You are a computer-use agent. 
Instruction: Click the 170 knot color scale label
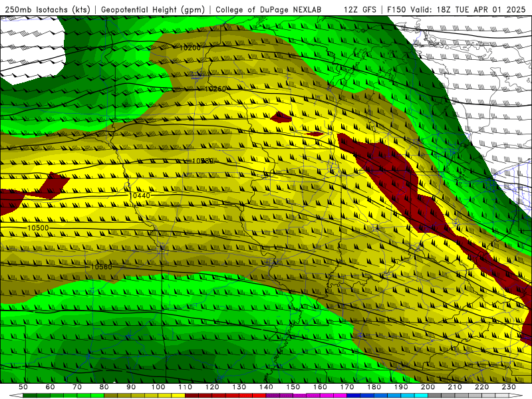(x=347, y=387)
